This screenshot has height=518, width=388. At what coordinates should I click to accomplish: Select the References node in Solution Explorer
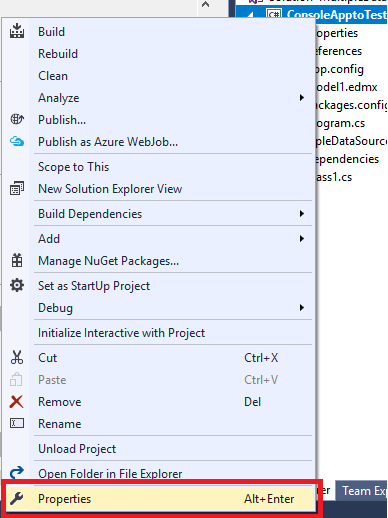(338, 51)
